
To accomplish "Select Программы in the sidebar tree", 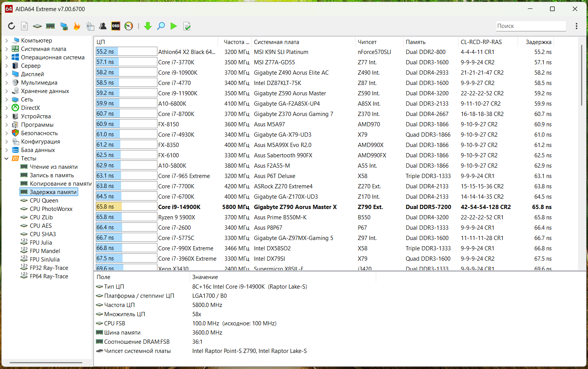I will [x=37, y=125].
